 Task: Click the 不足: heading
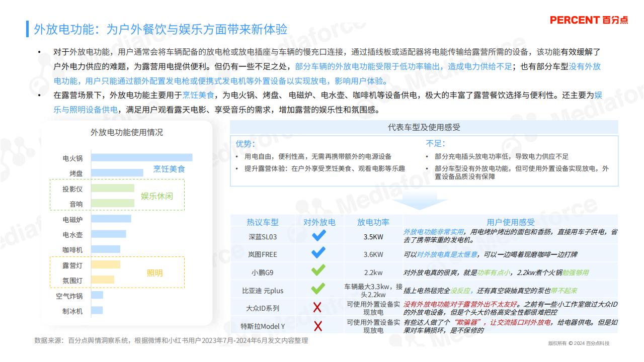436,144
